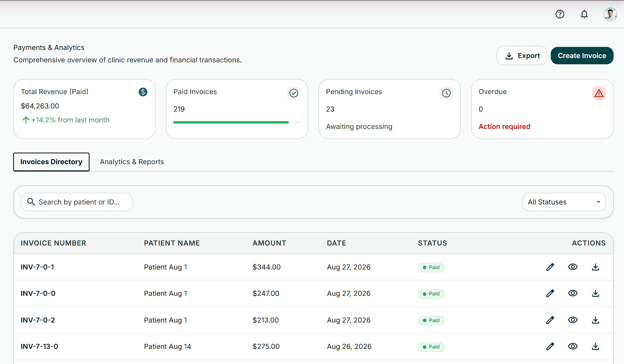Open notifications bell icon

pyautogui.click(x=584, y=14)
